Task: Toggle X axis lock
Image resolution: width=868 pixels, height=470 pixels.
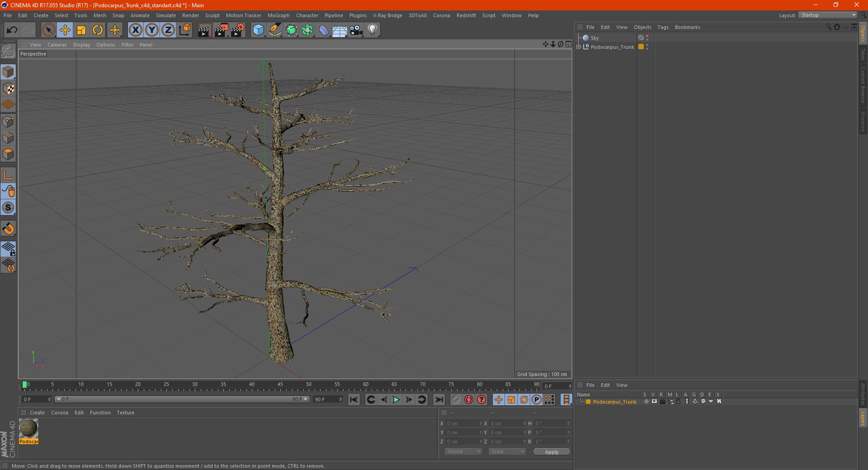Action: coord(135,30)
